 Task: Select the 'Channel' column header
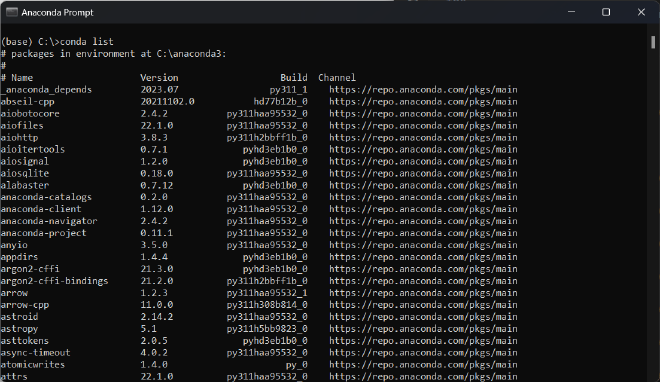pyautogui.click(x=337, y=78)
